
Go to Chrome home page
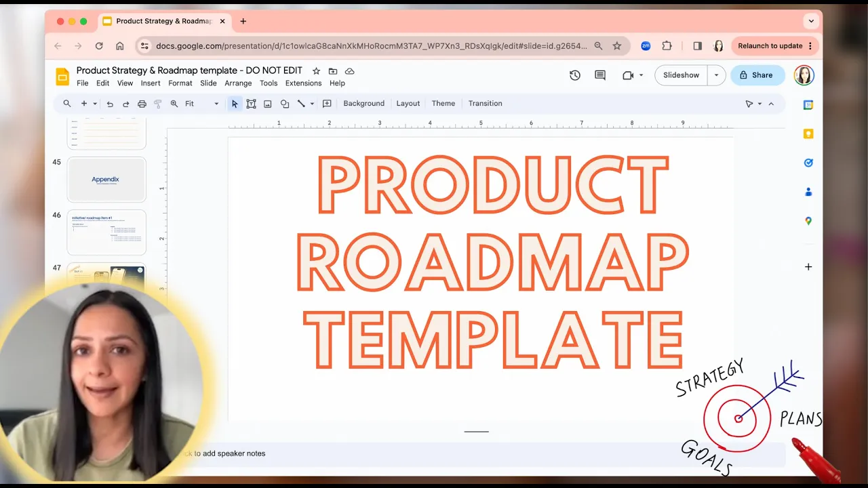point(120,46)
